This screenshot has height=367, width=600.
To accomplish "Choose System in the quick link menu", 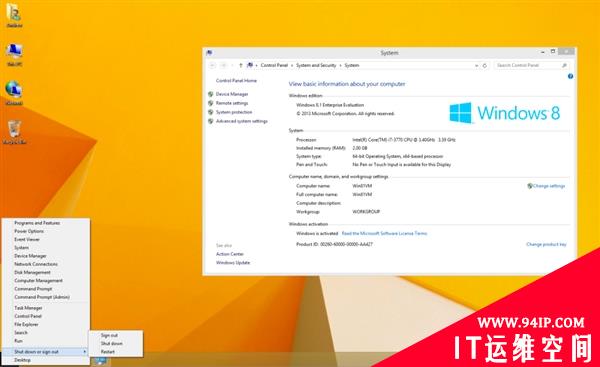I will point(21,248).
